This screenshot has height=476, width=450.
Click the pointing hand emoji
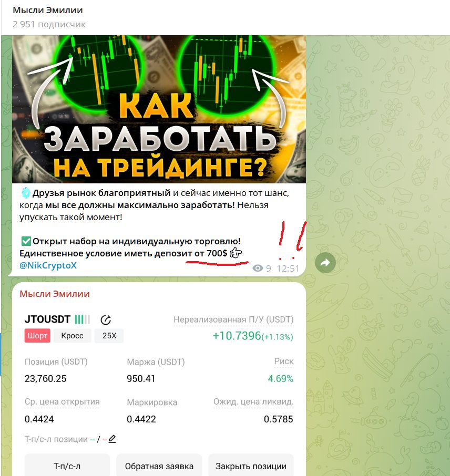236,253
